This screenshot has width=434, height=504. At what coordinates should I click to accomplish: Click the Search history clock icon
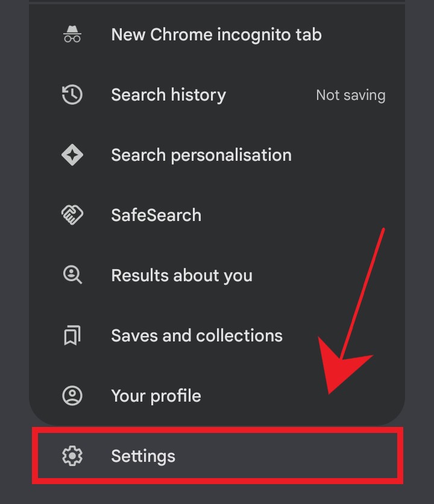pos(72,95)
